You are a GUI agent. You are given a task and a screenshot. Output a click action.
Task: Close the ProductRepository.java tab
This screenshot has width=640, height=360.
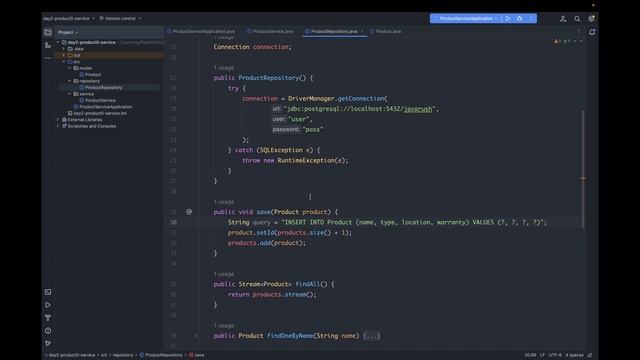tap(362, 31)
